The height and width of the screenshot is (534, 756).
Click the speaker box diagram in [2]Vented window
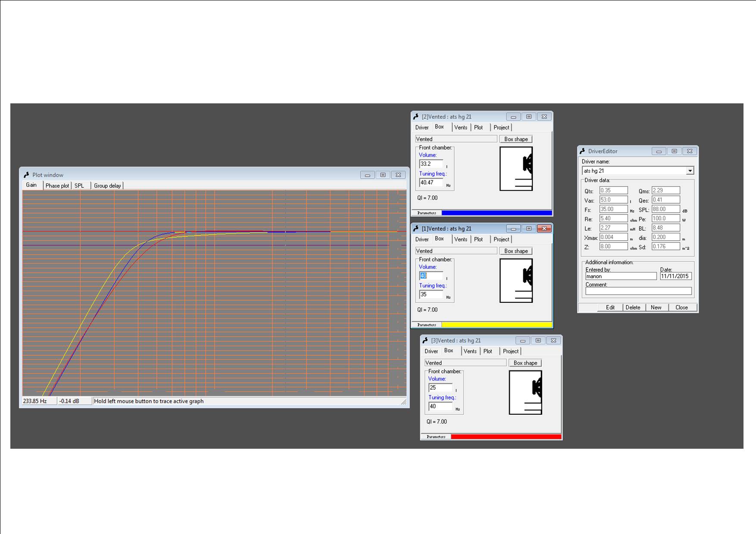(516, 169)
